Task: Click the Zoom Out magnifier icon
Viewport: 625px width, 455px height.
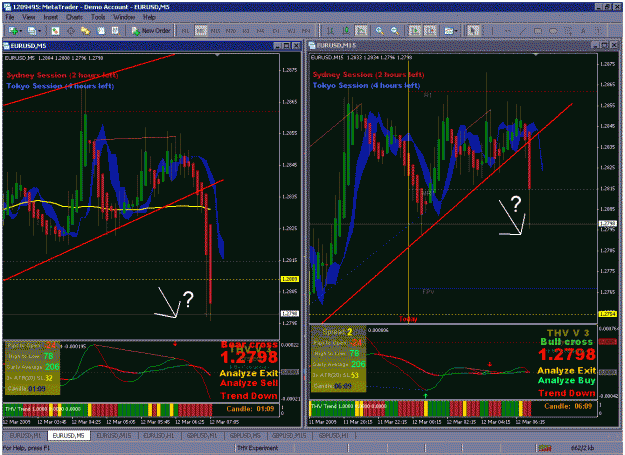Action: 395,31
